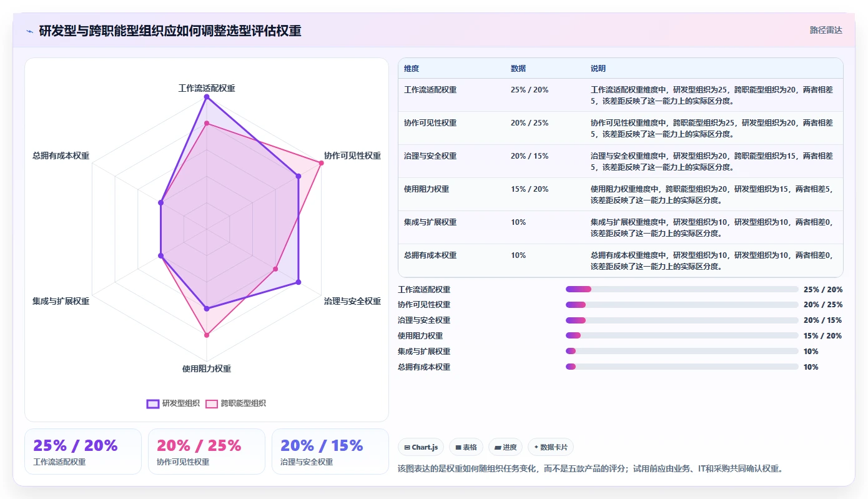Click table data cell 15% / 20%
The height and width of the screenshot is (499, 868).
[530, 189]
